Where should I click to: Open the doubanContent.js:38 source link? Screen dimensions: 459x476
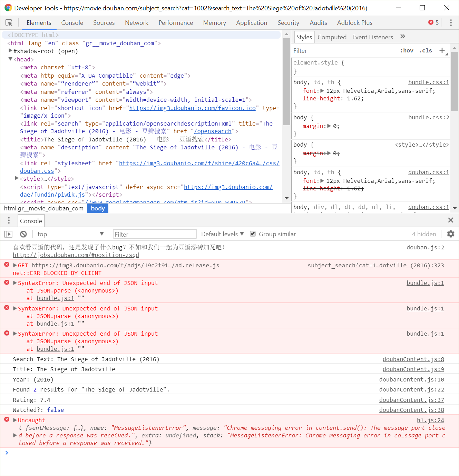(x=412, y=410)
